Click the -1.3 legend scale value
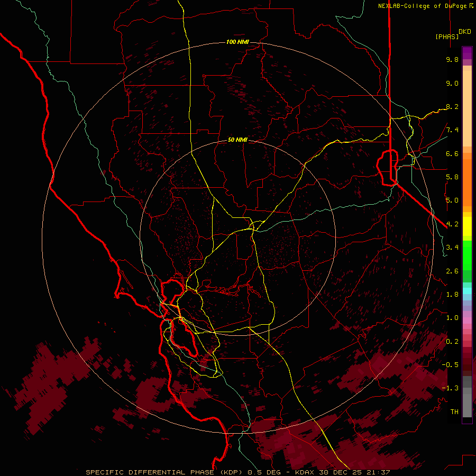 [x=450, y=388]
